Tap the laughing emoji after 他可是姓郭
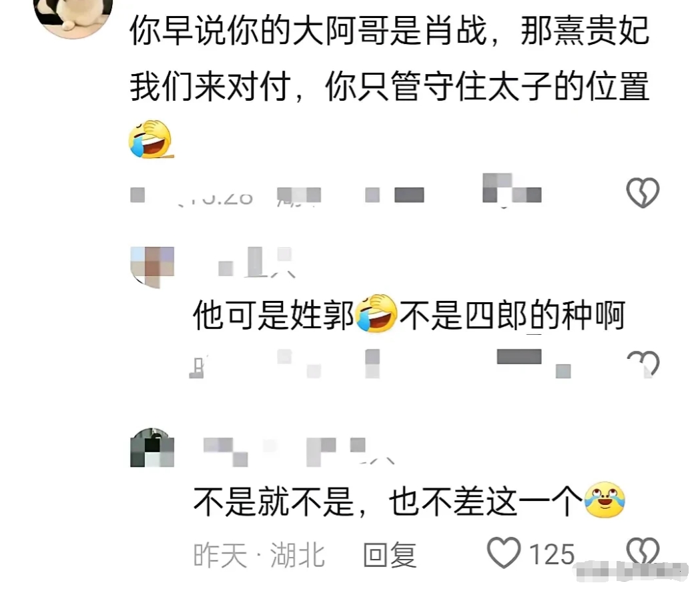 376,314
